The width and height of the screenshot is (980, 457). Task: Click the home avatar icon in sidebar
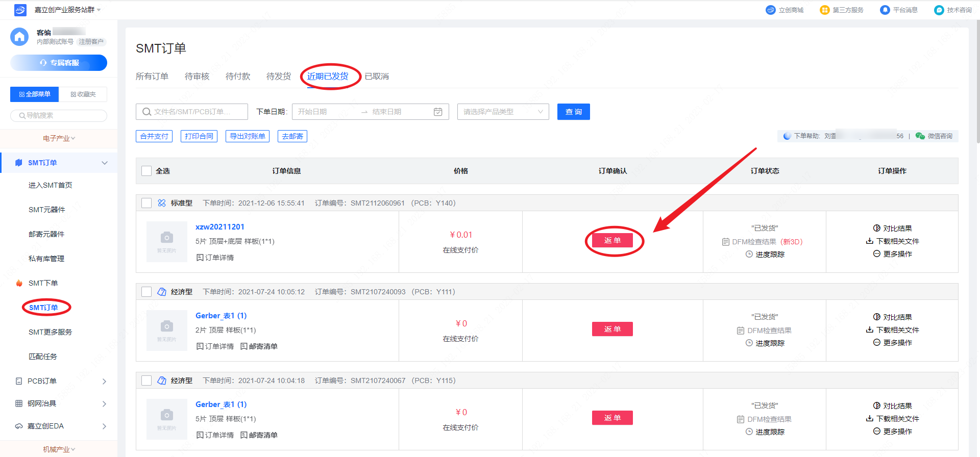[19, 37]
